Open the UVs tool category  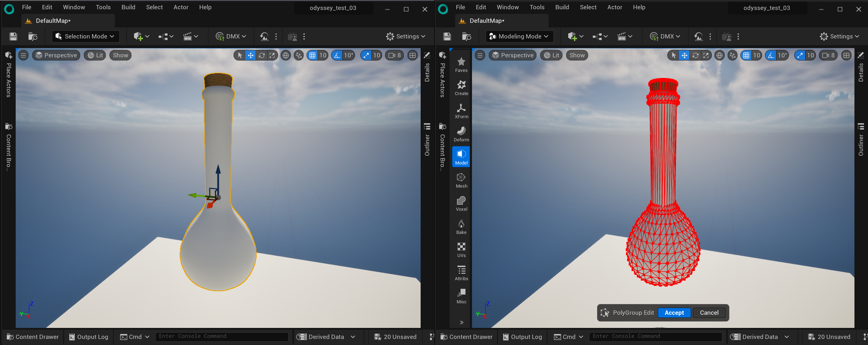click(x=461, y=250)
